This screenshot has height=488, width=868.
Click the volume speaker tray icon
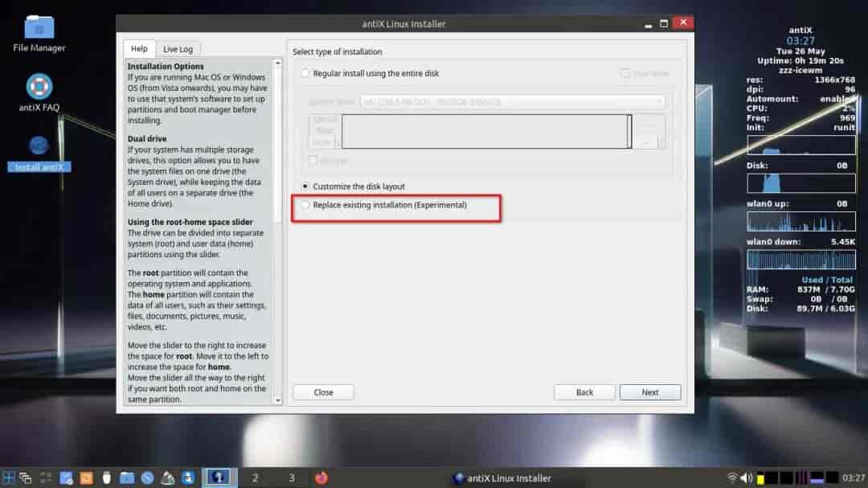click(x=746, y=478)
